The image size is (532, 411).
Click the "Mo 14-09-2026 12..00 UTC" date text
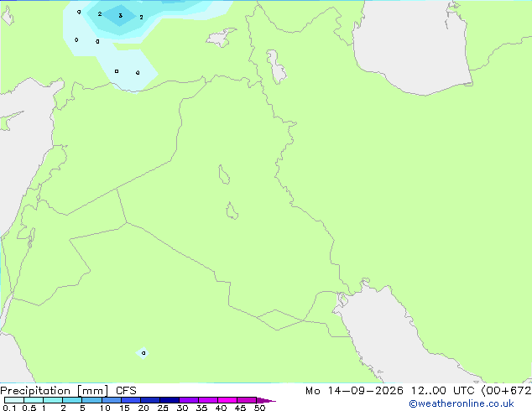[x=392, y=391]
